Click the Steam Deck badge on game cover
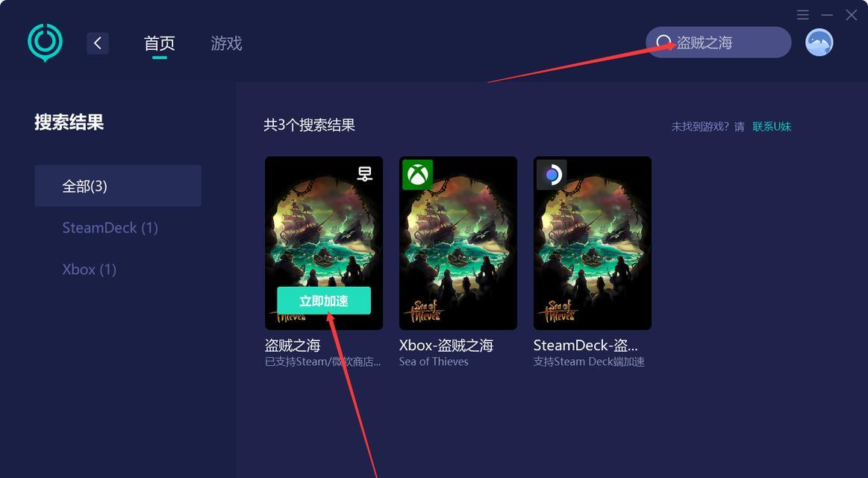 (x=552, y=175)
